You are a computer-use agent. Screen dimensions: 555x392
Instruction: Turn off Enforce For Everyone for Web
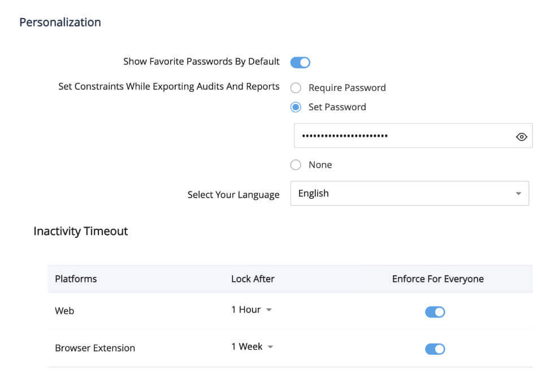click(x=435, y=311)
